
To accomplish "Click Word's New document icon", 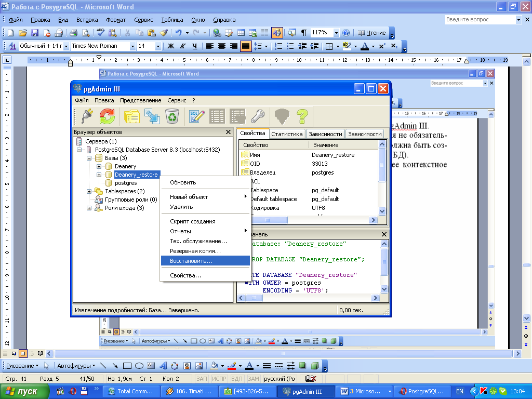I will 11,33.
